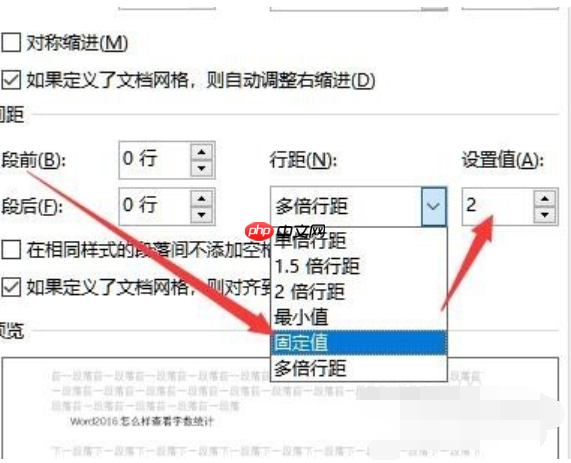Toggle the 对称缩进 checkbox
The image size is (571, 463).
tap(11, 42)
